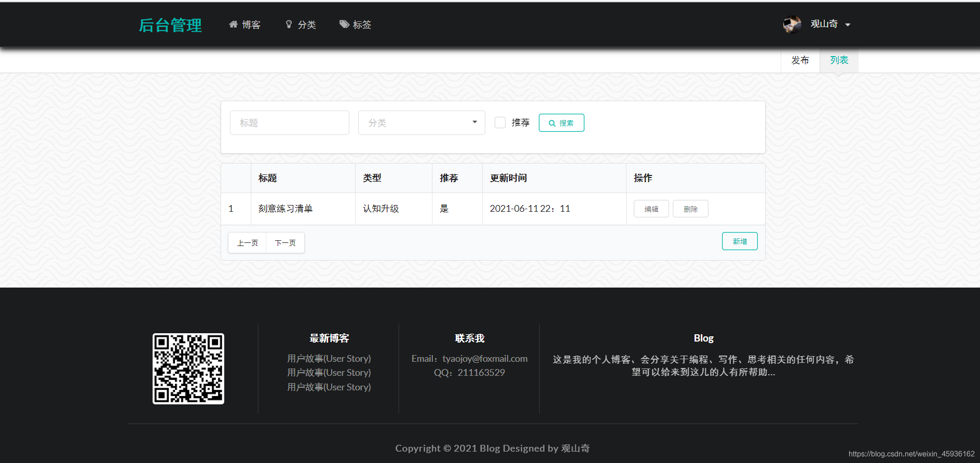Click the tags icon beside 标签
The image size is (980, 463).
(x=344, y=24)
